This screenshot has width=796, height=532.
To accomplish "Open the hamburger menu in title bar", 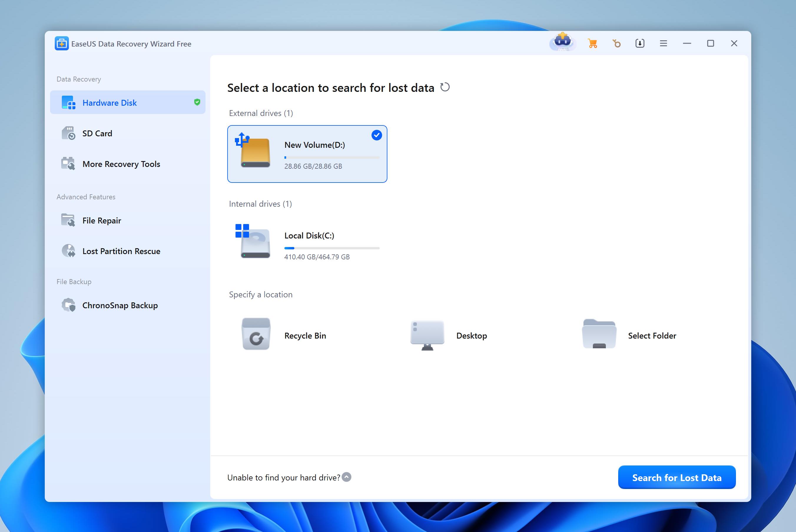I will [664, 44].
